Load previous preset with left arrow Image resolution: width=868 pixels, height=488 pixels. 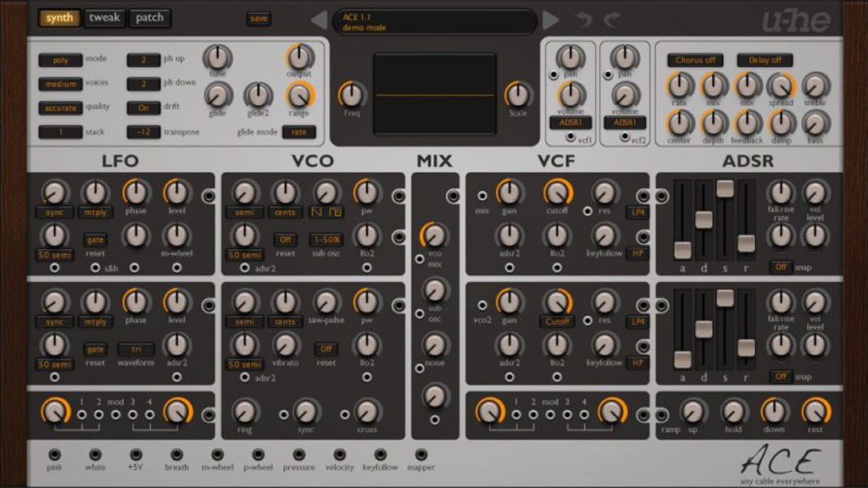(x=319, y=20)
